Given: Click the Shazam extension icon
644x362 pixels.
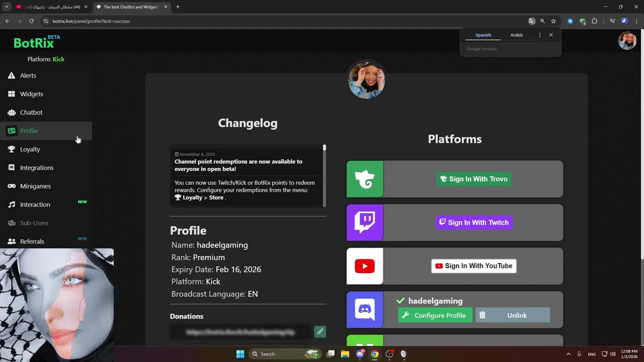Looking at the screenshot, I should point(570,21).
